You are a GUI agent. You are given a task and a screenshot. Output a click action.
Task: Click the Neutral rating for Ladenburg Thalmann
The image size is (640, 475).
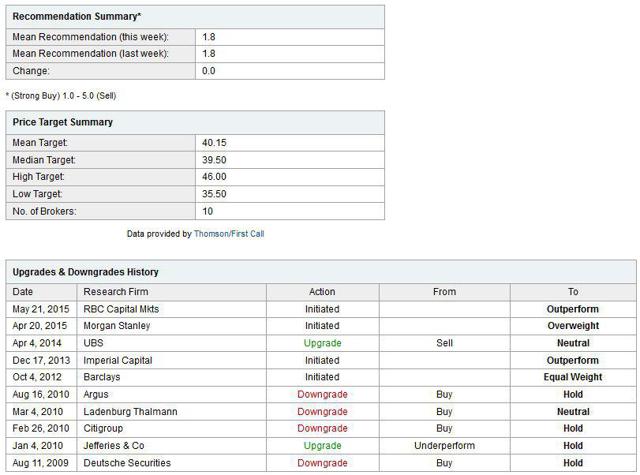point(573,412)
